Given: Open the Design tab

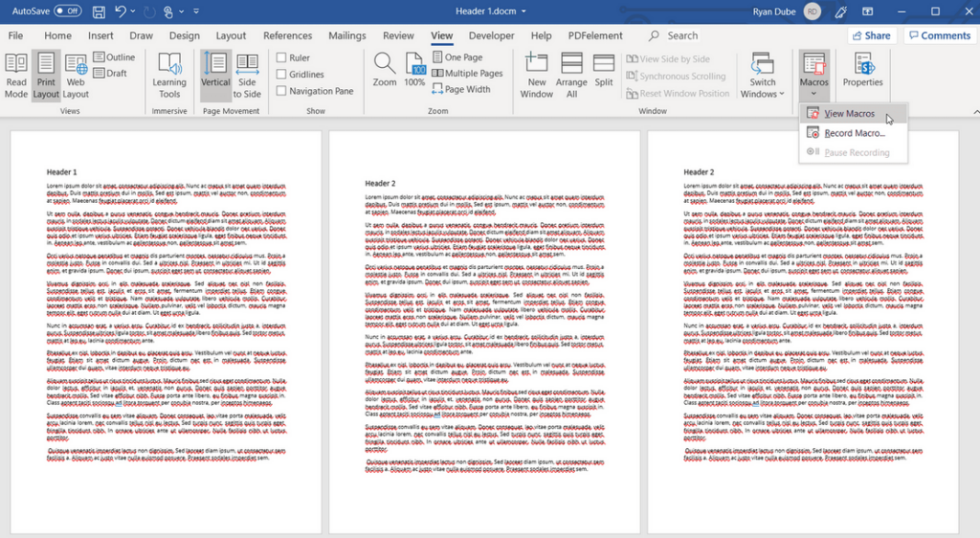Looking at the screenshot, I should tap(185, 35).
